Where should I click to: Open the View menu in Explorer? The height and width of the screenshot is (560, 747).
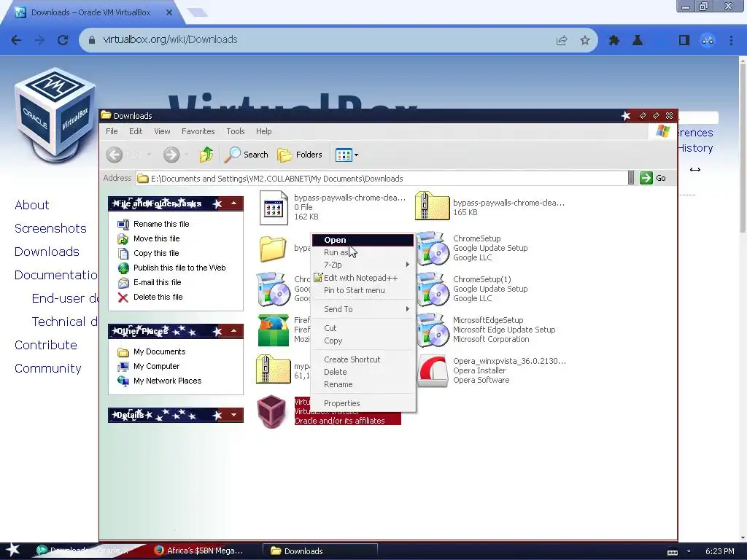[x=162, y=131]
